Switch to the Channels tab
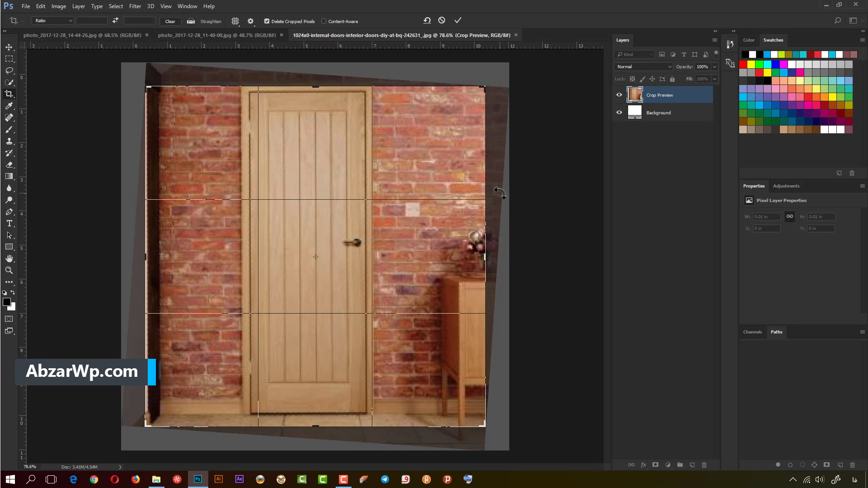 point(752,332)
